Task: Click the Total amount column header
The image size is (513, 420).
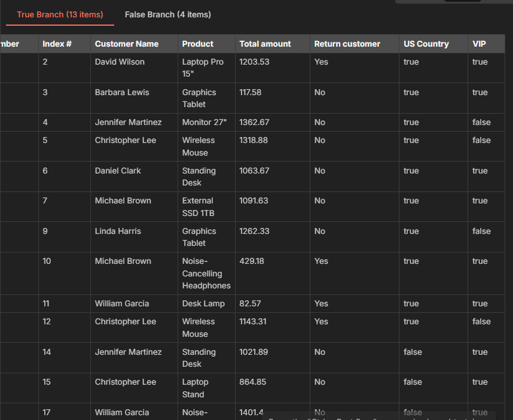Action: (265, 43)
